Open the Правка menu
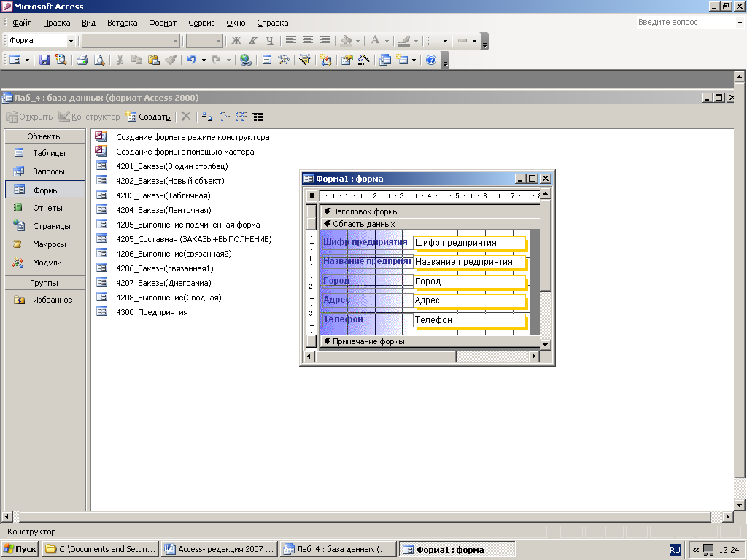The width and height of the screenshot is (747, 560). click(57, 23)
